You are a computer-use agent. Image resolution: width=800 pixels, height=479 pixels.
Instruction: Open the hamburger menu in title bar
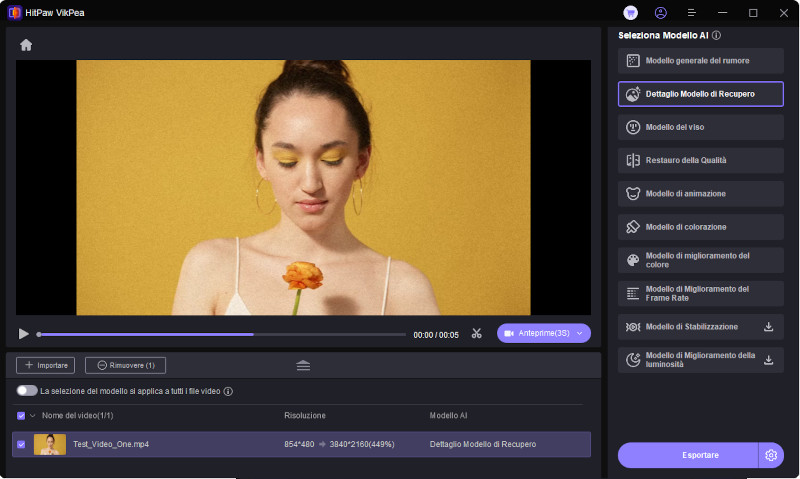[x=691, y=13]
